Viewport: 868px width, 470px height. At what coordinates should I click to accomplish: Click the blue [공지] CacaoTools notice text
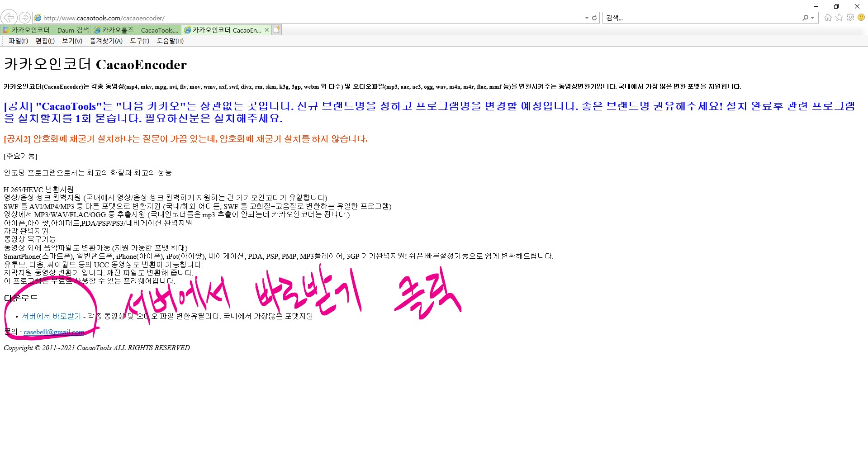point(429,112)
